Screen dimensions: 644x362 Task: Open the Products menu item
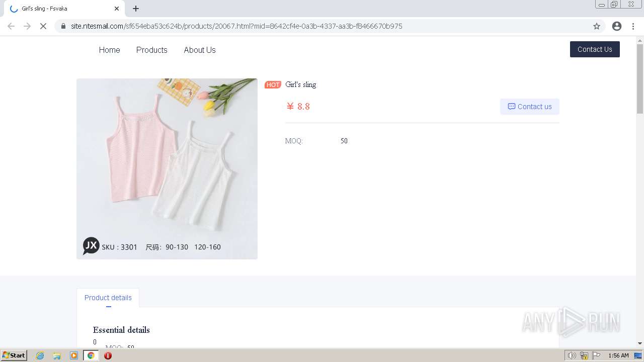(x=151, y=50)
